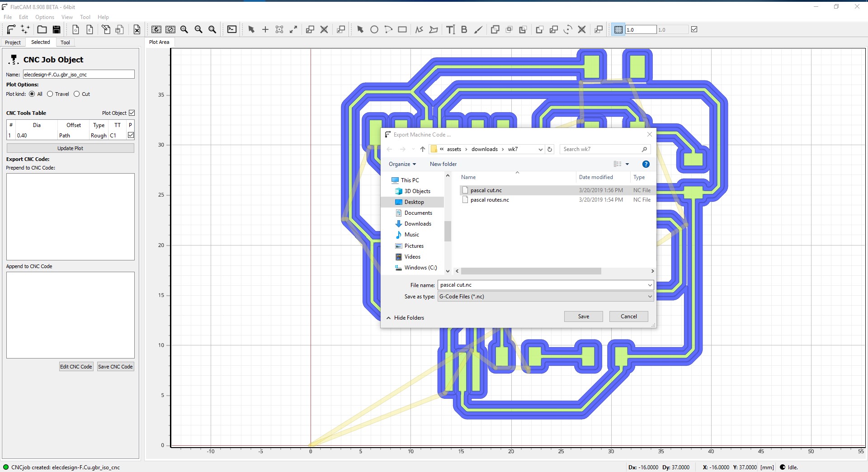Expand the Save as type dropdown
868x472 pixels.
pos(546,297)
